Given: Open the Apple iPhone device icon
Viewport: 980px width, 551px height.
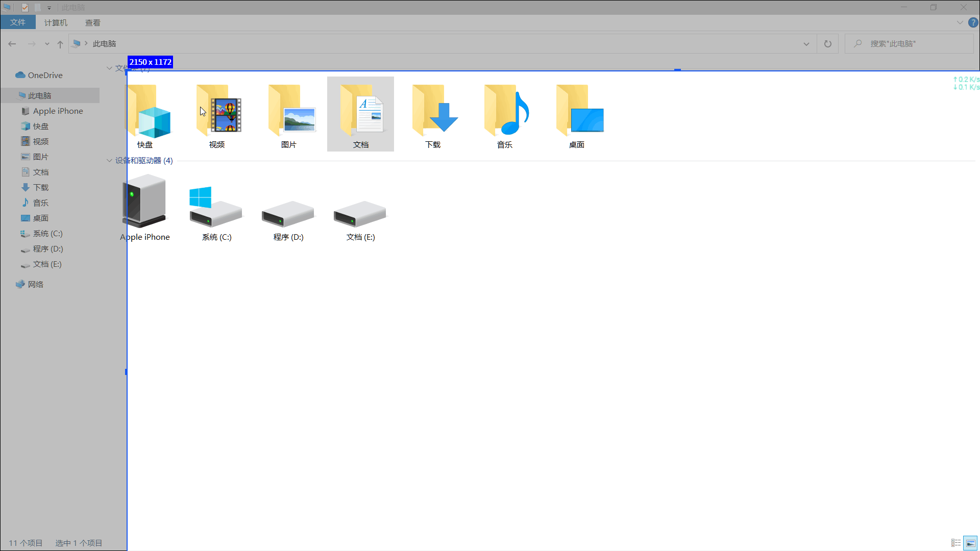Looking at the screenshot, I should (145, 204).
